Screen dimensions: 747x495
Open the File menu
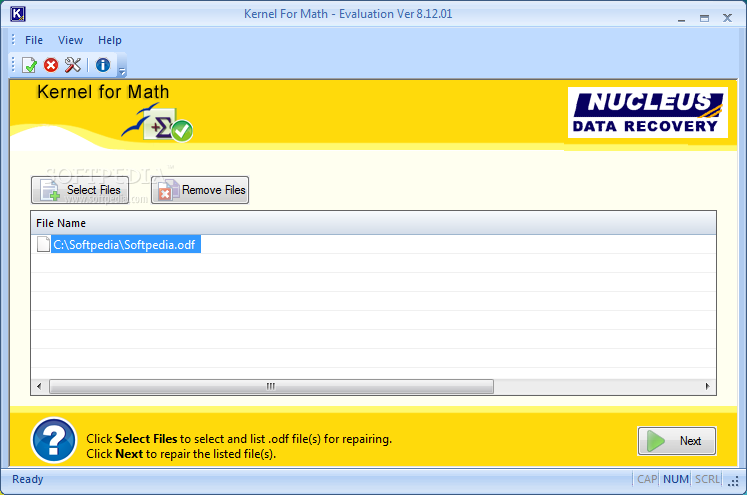(x=34, y=40)
